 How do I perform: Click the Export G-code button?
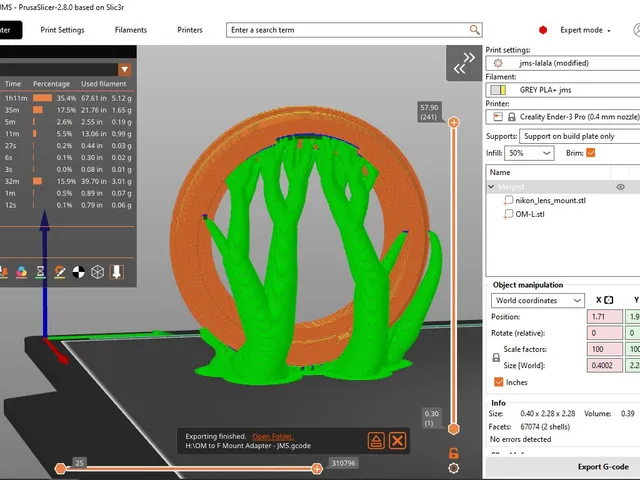click(x=603, y=467)
